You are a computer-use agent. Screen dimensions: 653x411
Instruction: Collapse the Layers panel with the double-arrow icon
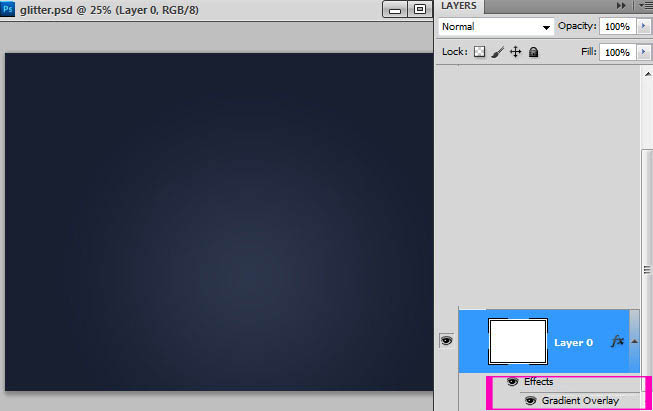click(x=621, y=5)
